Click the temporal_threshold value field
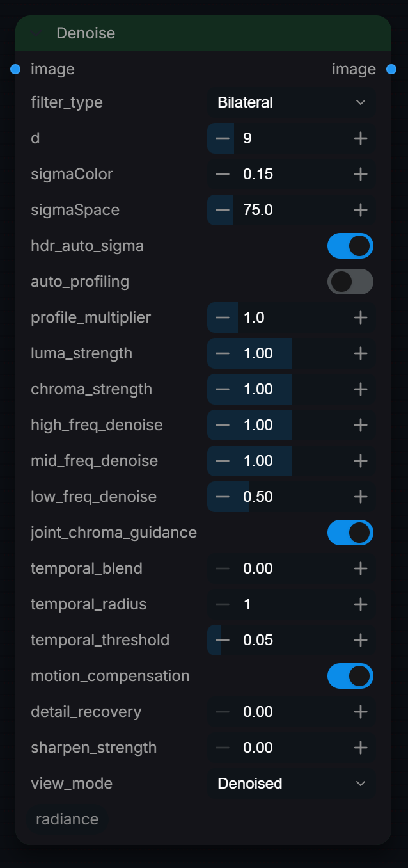This screenshot has width=408, height=868. click(292, 640)
